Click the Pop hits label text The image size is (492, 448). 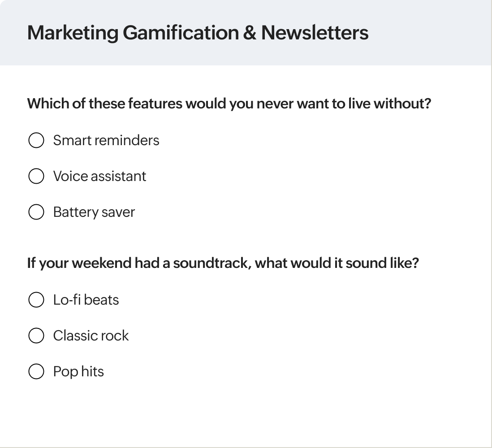(x=78, y=371)
